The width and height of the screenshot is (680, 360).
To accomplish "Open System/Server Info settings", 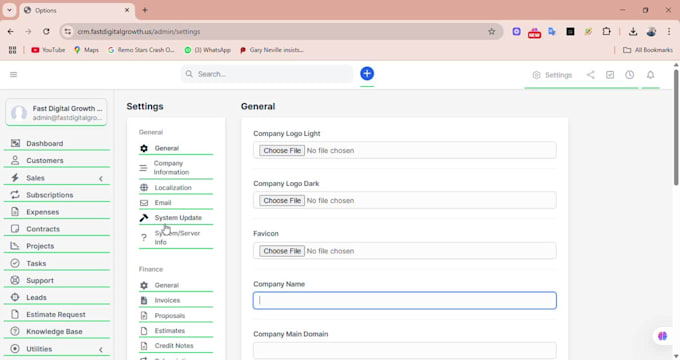I will [176, 238].
